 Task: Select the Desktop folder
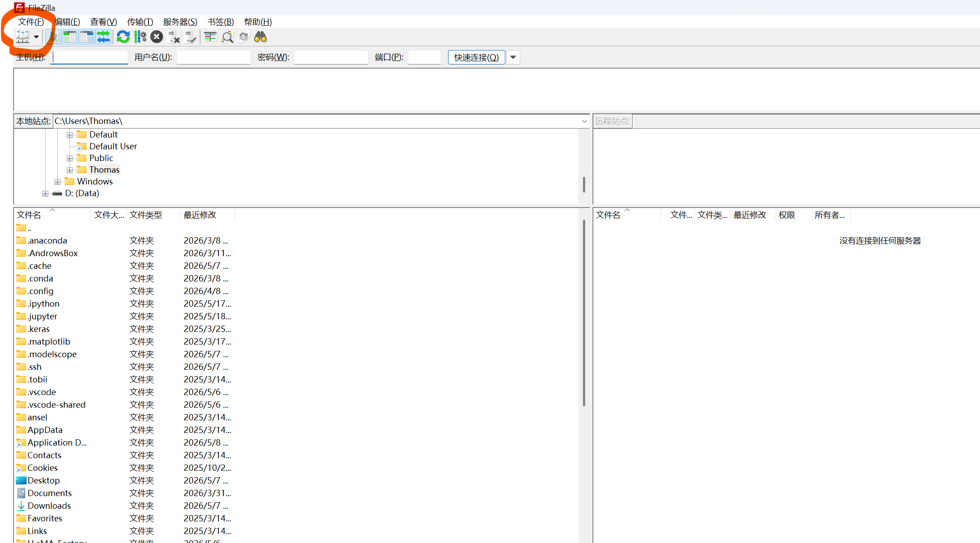click(x=43, y=480)
